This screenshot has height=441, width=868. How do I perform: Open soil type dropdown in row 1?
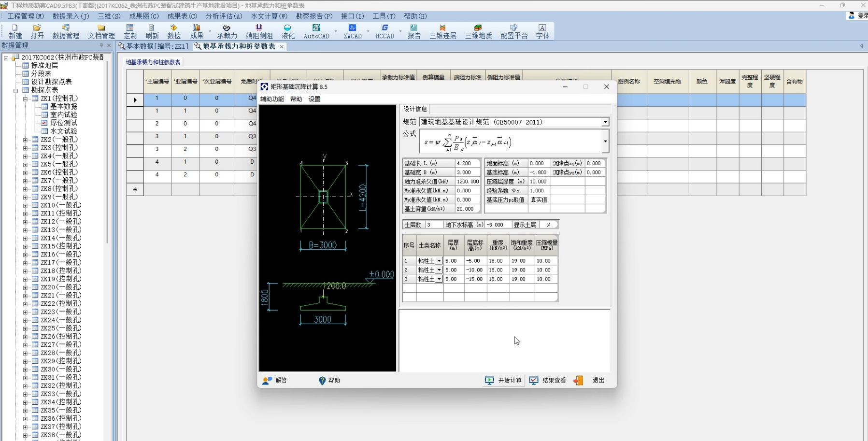pos(439,261)
